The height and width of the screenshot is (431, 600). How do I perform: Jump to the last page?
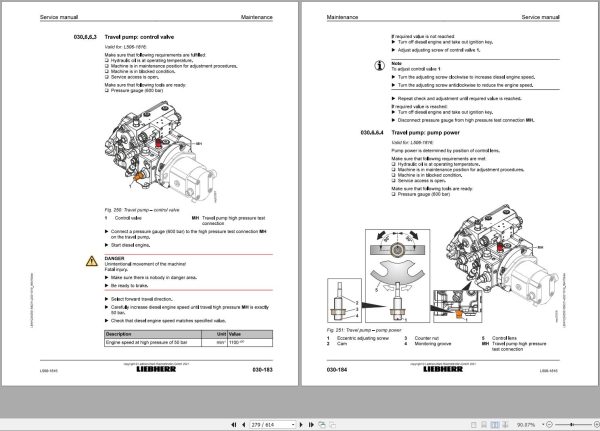click(311, 424)
